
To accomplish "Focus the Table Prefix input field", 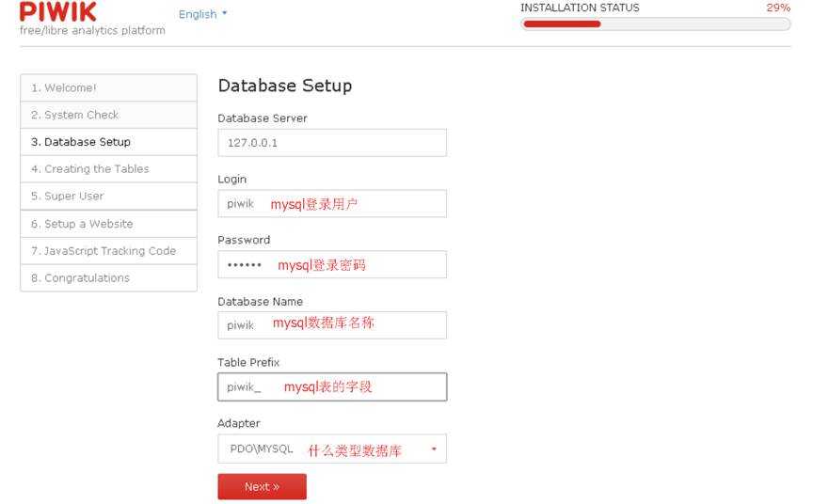I will (332, 387).
